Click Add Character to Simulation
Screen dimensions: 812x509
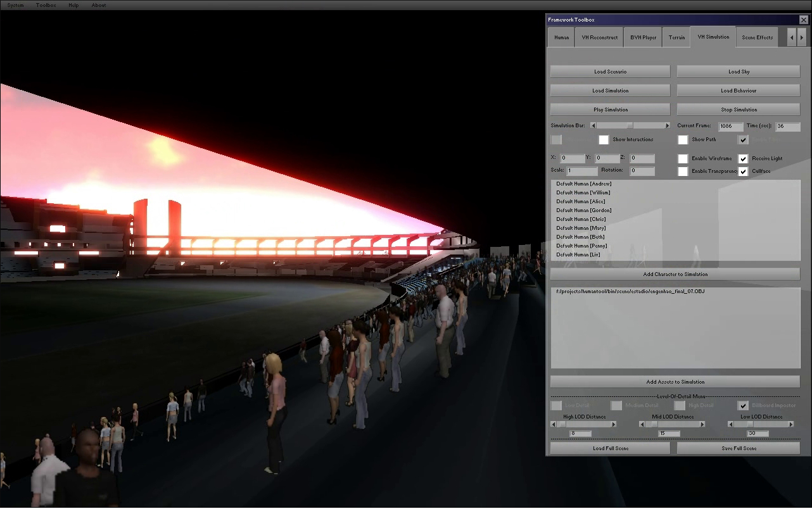pos(675,274)
